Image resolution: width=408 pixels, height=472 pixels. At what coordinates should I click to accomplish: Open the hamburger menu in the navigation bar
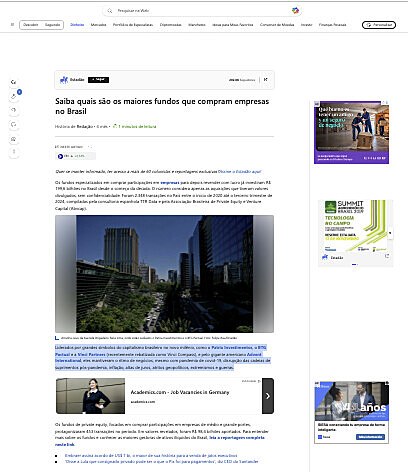[12, 25]
